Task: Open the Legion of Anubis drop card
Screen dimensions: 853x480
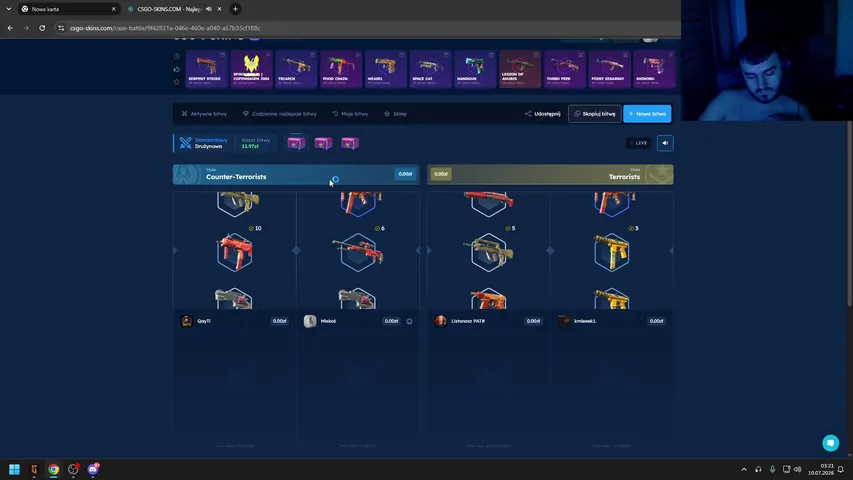Action: coord(520,69)
